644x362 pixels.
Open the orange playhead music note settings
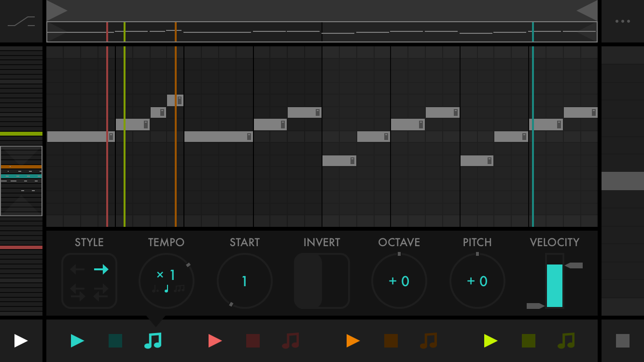[x=429, y=341]
